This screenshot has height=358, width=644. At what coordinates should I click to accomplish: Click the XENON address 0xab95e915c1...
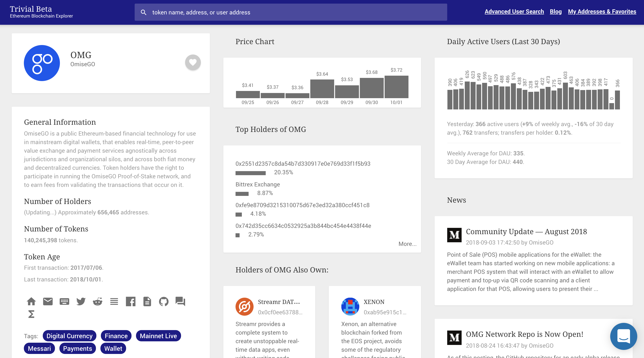point(385,312)
